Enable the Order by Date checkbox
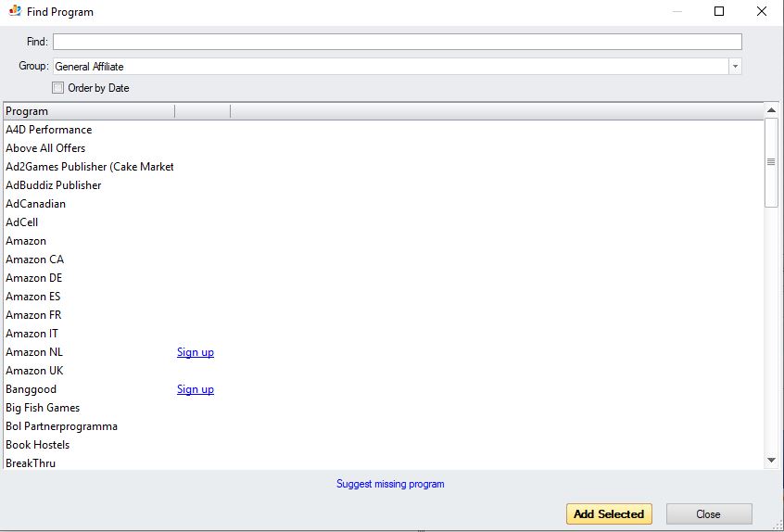The width and height of the screenshot is (784, 532). (58, 88)
